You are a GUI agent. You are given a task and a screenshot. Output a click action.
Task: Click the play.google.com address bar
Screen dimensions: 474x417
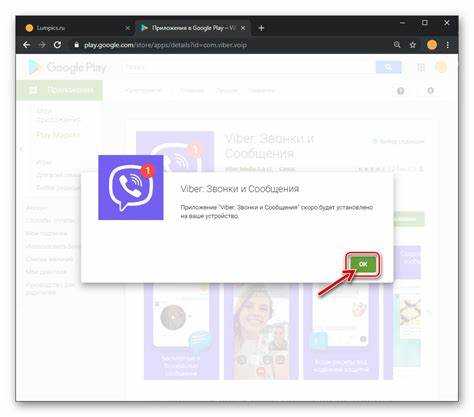(233, 45)
